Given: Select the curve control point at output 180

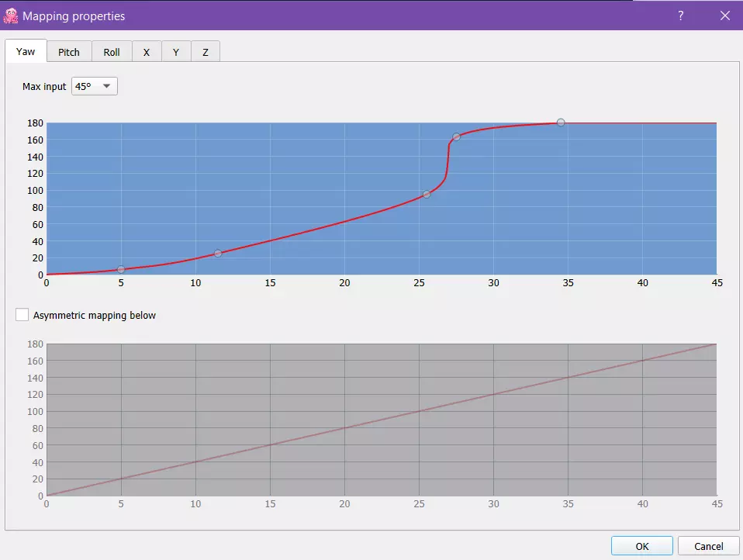Looking at the screenshot, I should (561, 123).
